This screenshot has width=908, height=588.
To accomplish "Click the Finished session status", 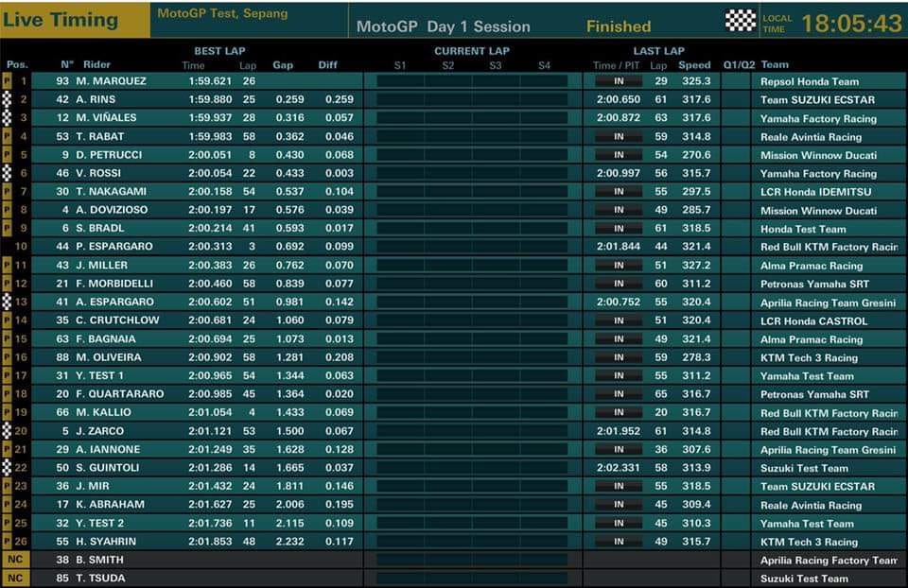I will click(x=619, y=26).
